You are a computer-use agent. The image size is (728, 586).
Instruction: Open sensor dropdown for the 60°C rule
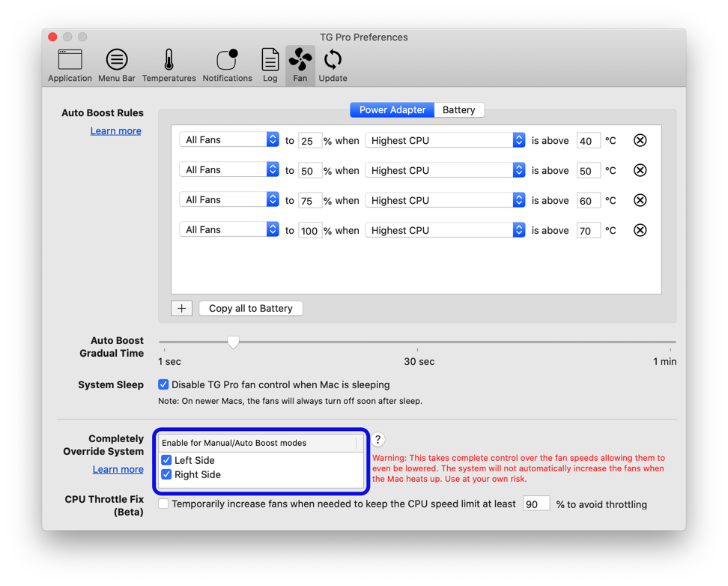point(445,200)
